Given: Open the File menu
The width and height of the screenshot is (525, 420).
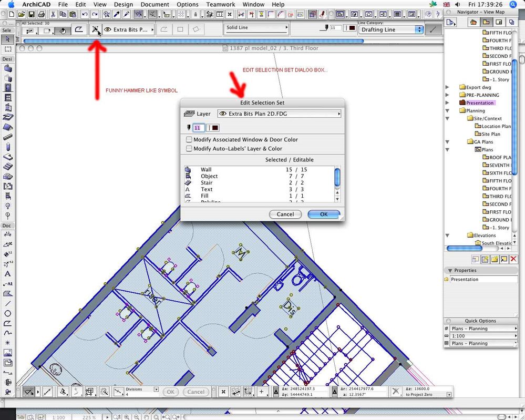Looking at the screenshot, I should (63, 4).
